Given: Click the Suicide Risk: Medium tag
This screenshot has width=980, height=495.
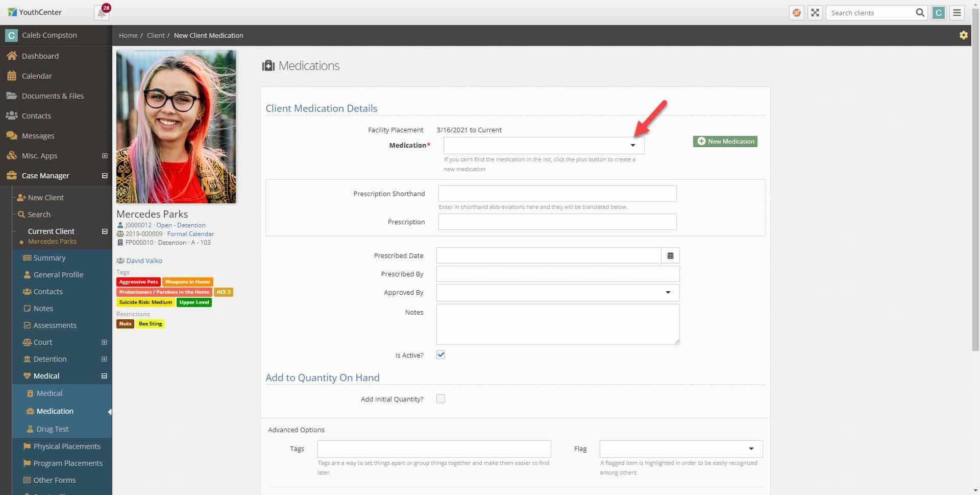Looking at the screenshot, I should click(x=145, y=302).
